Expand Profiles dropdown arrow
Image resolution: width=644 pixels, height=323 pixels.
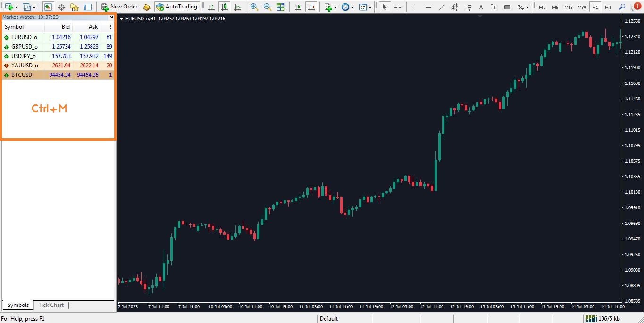[x=35, y=7]
